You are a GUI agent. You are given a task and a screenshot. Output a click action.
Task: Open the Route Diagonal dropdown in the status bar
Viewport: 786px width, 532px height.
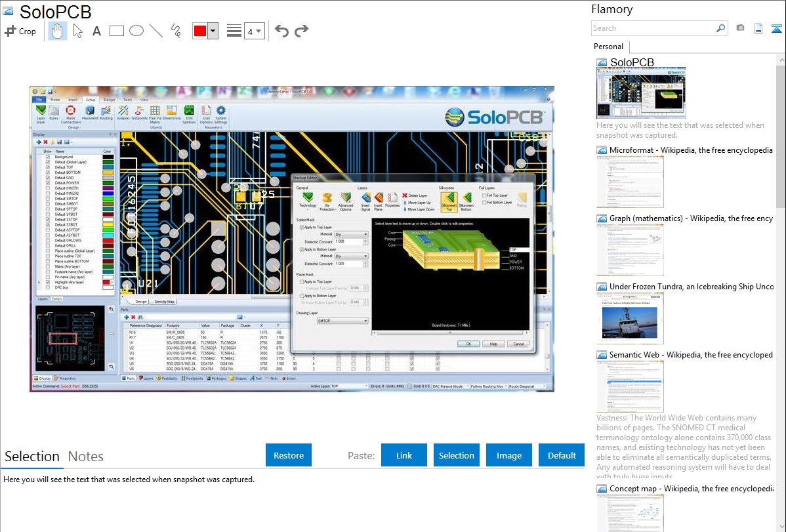[526, 386]
